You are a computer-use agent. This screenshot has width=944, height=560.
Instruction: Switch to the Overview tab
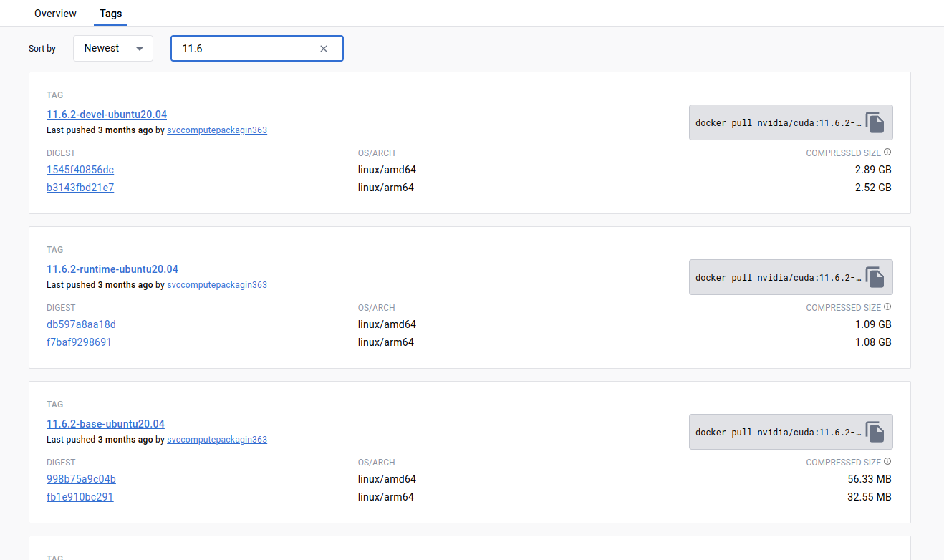pos(55,14)
